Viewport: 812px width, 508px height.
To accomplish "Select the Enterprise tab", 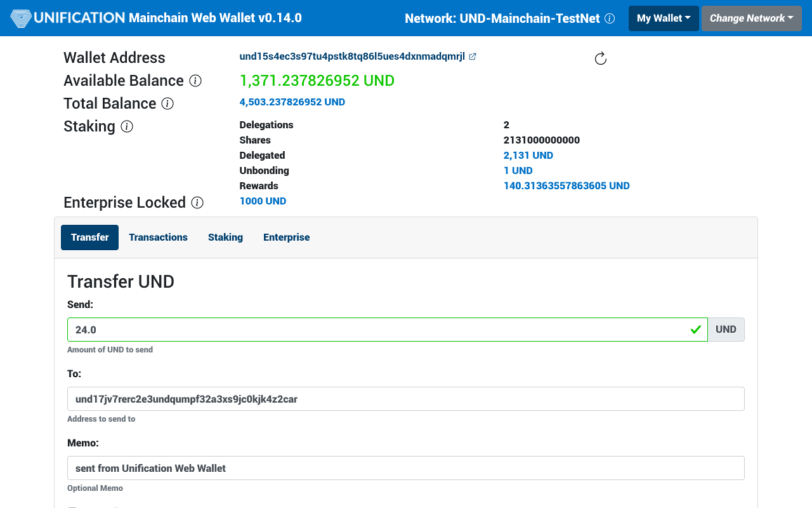I will point(286,237).
